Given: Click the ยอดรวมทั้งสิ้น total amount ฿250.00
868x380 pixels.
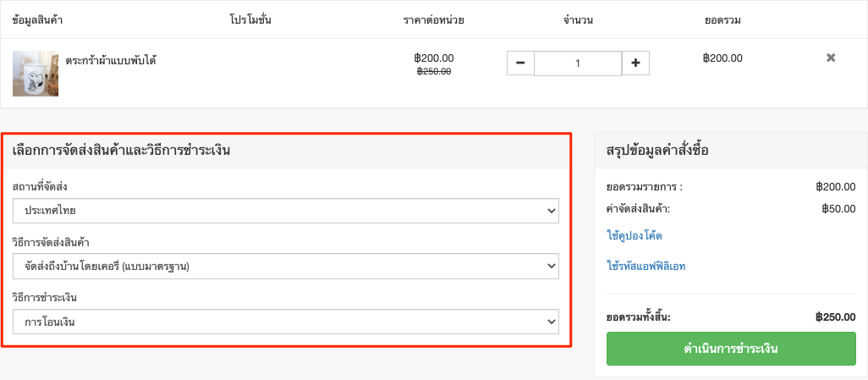Looking at the screenshot, I should 836,317.
